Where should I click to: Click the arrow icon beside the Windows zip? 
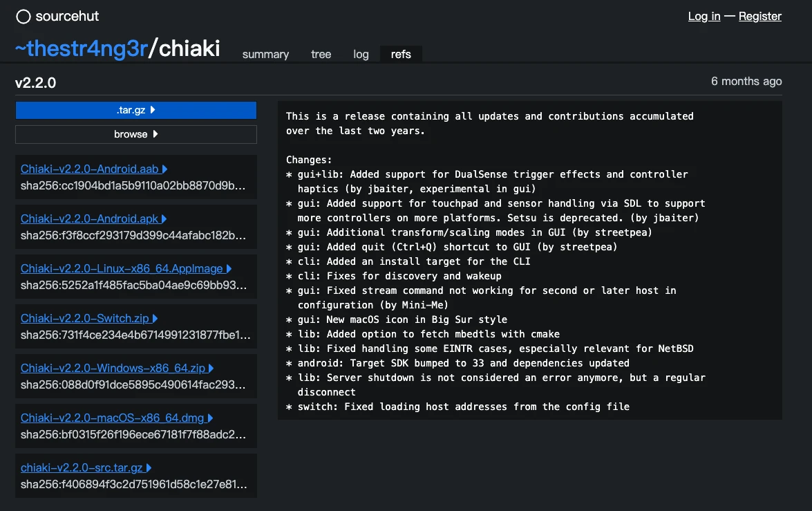211,369
